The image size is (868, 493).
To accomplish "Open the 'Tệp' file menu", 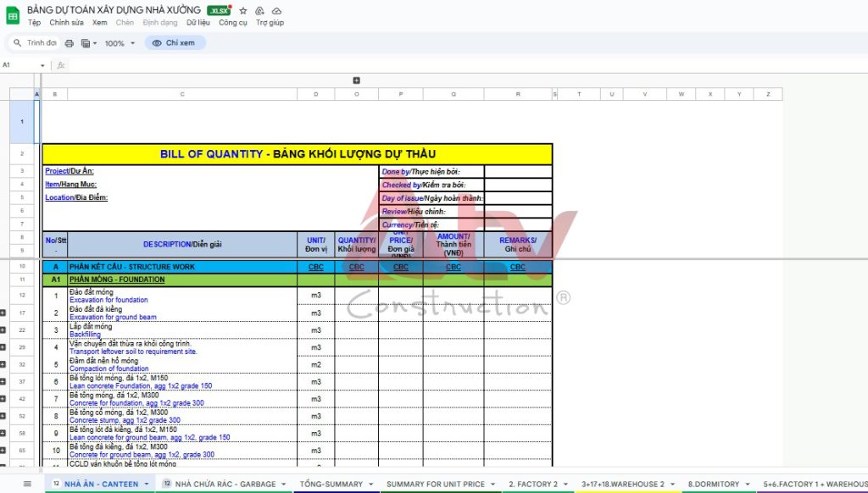I will tap(34, 23).
